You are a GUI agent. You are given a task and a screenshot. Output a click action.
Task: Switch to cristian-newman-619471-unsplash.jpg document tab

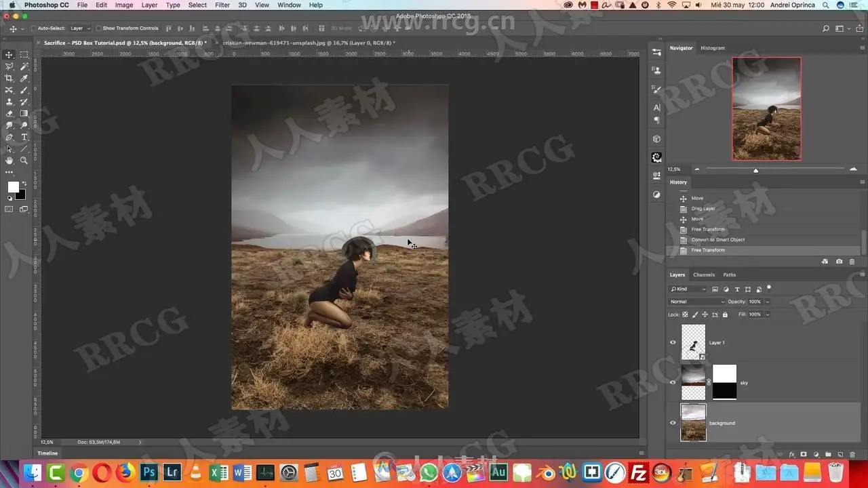tap(309, 43)
